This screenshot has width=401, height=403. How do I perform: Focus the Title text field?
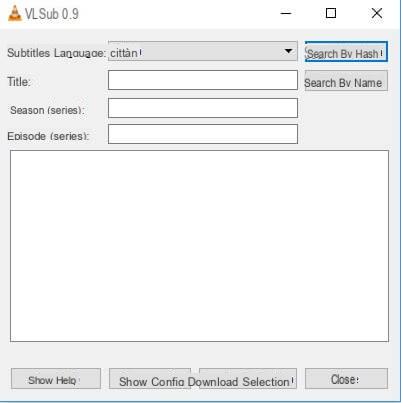tap(203, 80)
